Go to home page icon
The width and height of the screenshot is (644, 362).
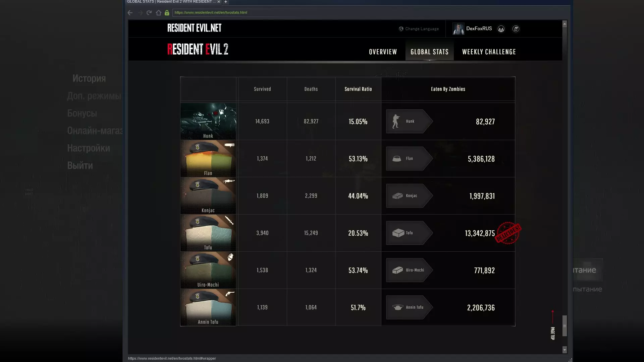pos(158,13)
